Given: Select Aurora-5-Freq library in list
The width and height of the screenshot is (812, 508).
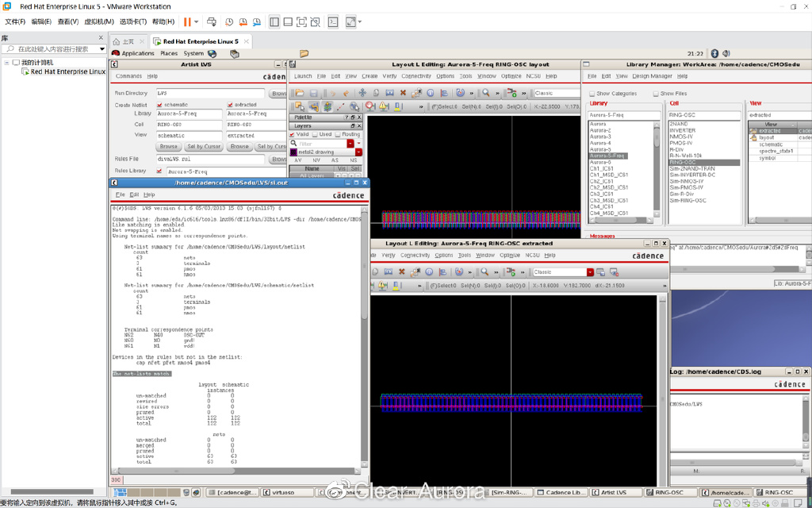Looking at the screenshot, I should tap(608, 156).
